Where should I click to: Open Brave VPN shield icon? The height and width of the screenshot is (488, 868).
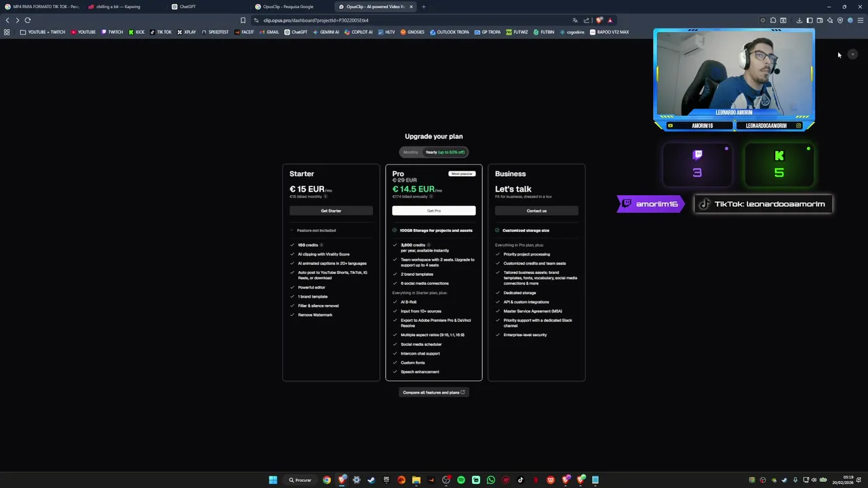click(x=840, y=20)
